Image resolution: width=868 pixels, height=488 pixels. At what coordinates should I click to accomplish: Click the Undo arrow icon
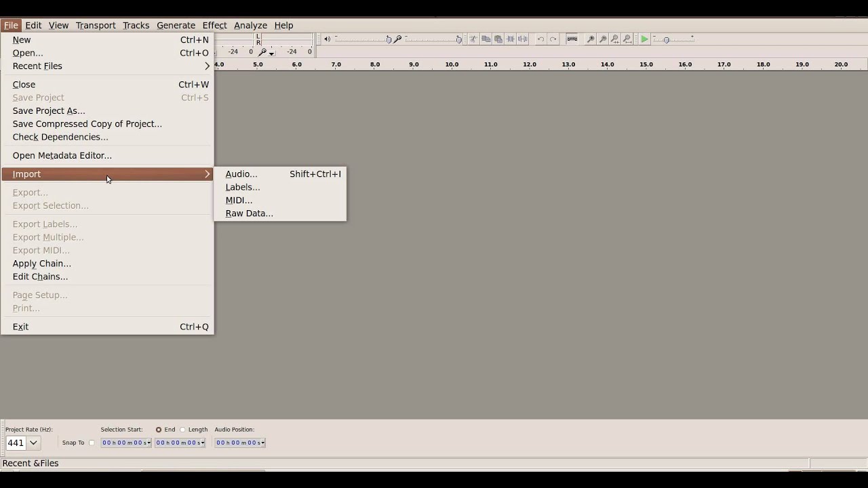540,39
